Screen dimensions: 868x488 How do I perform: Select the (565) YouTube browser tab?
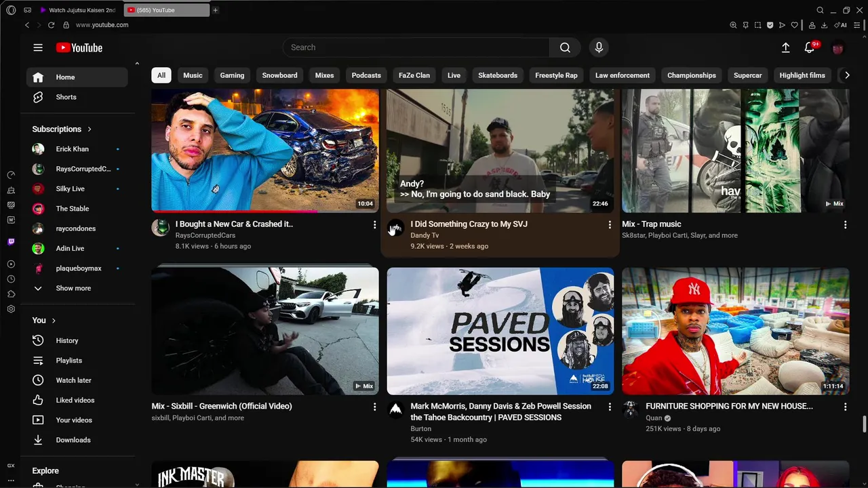pyautogui.click(x=167, y=10)
